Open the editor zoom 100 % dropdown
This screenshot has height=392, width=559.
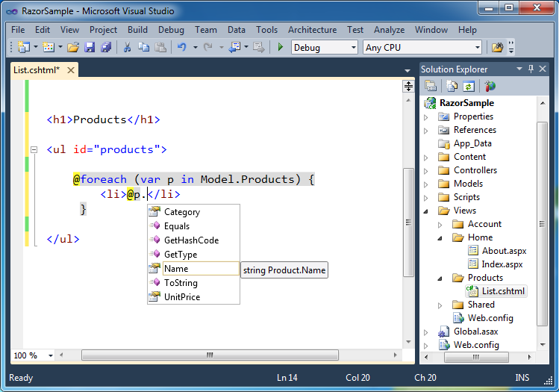pos(51,355)
